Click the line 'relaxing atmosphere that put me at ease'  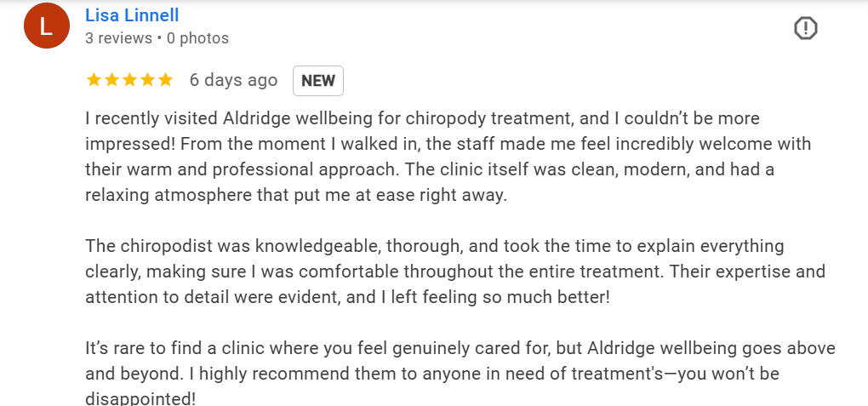(x=296, y=196)
